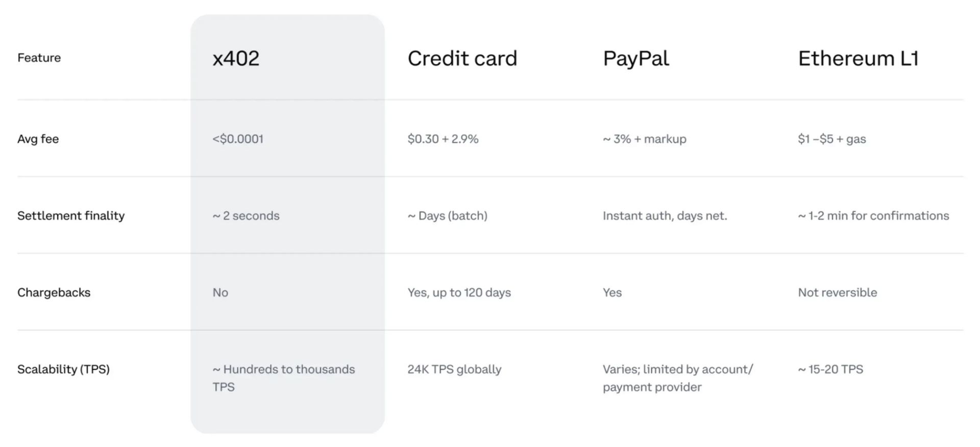Select the Avg fee row label
980x447 pixels.
pos(38,139)
